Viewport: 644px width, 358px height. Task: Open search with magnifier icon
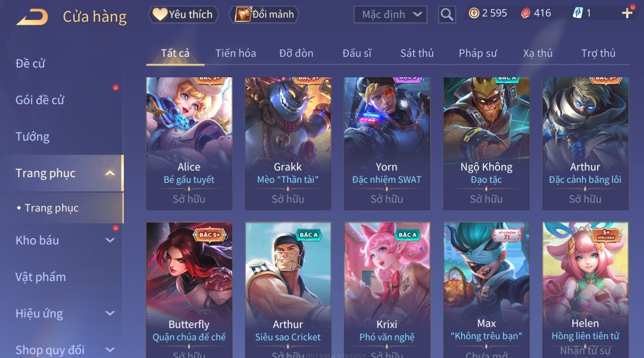pos(447,15)
